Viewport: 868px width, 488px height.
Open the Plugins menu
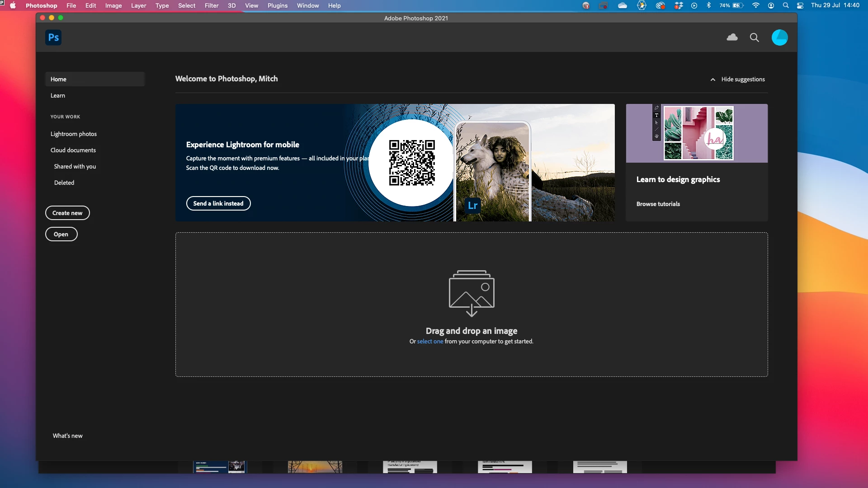click(277, 5)
